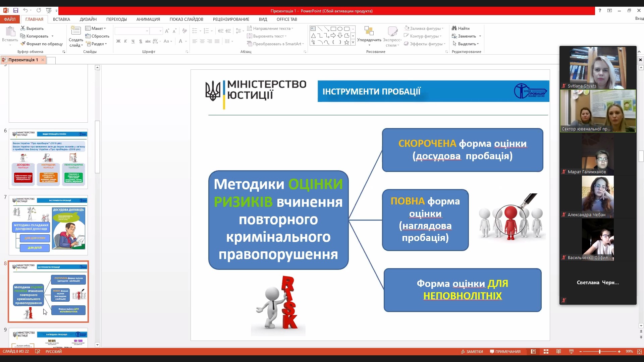Click the Format Painter brush icon
The height and width of the screenshot is (362, 644).
(23, 44)
